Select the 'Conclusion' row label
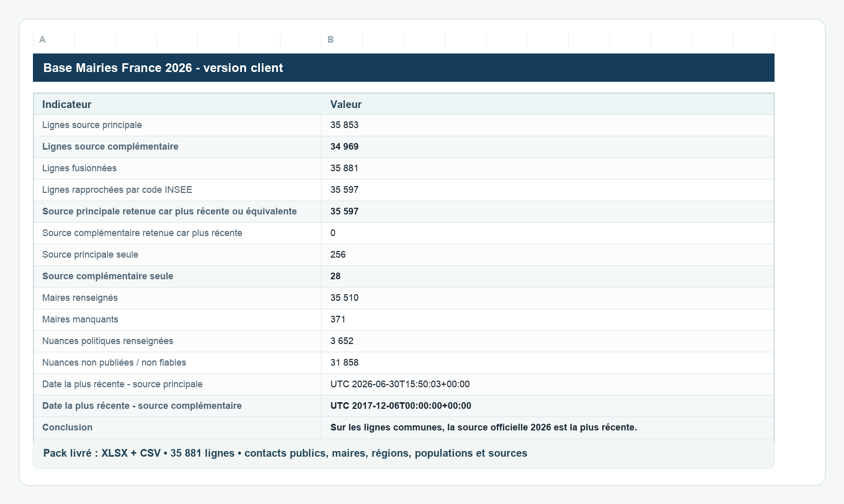 (178, 428)
